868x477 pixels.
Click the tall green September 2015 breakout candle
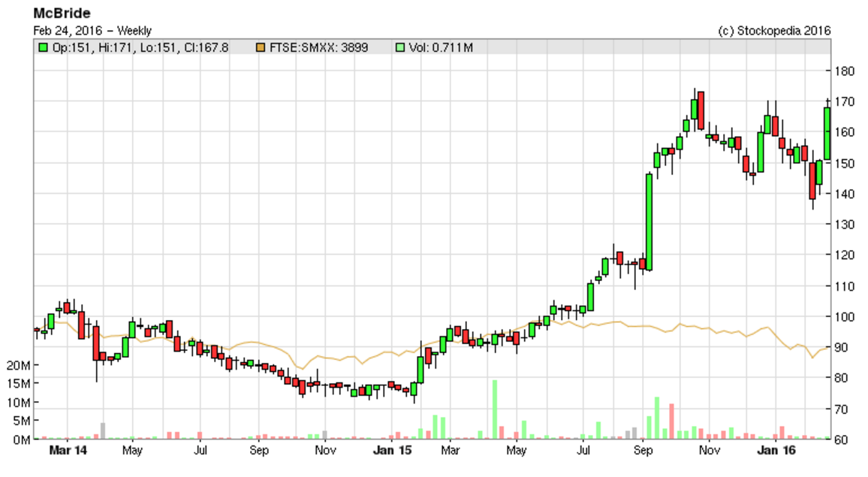click(x=649, y=222)
